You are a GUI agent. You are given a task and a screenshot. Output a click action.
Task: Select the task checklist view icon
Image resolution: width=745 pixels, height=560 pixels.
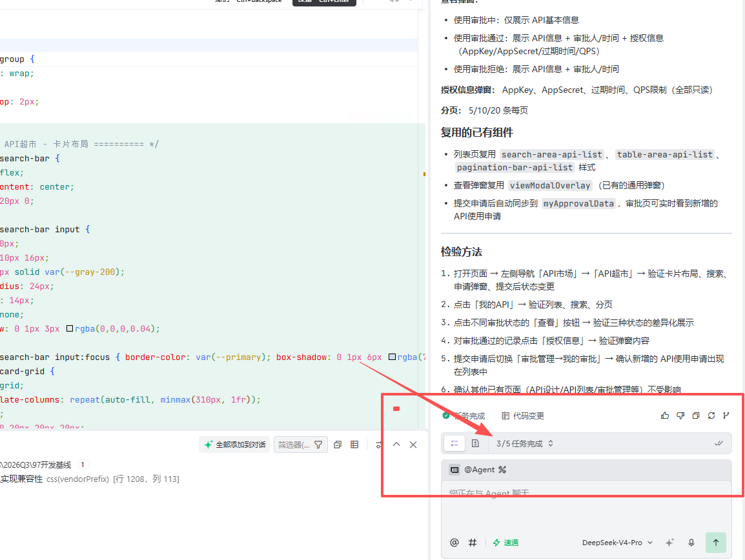click(x=454, y=444)
